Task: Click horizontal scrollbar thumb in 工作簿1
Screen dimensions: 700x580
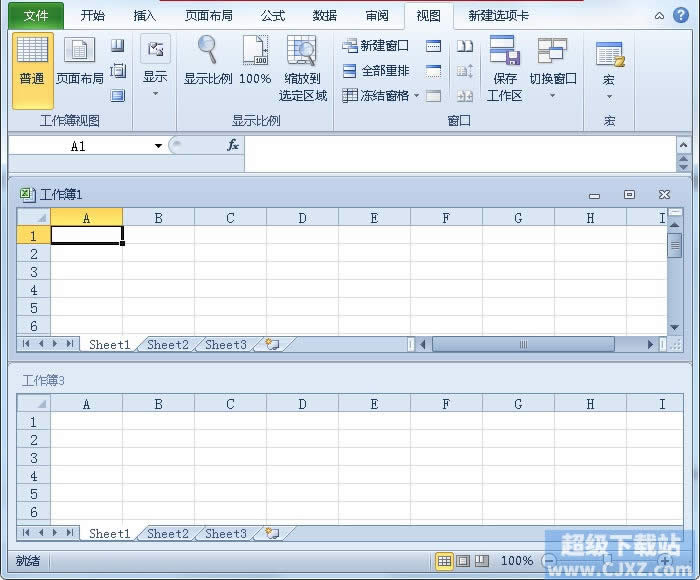Action: (x=523, y=344)
